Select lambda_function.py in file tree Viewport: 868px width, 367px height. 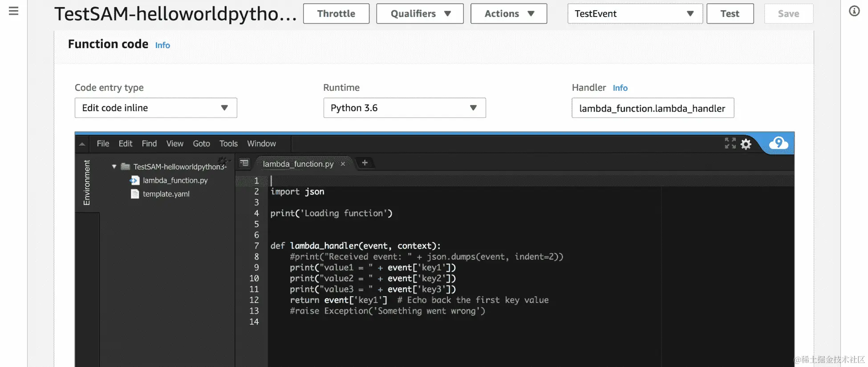coord(175,180)
